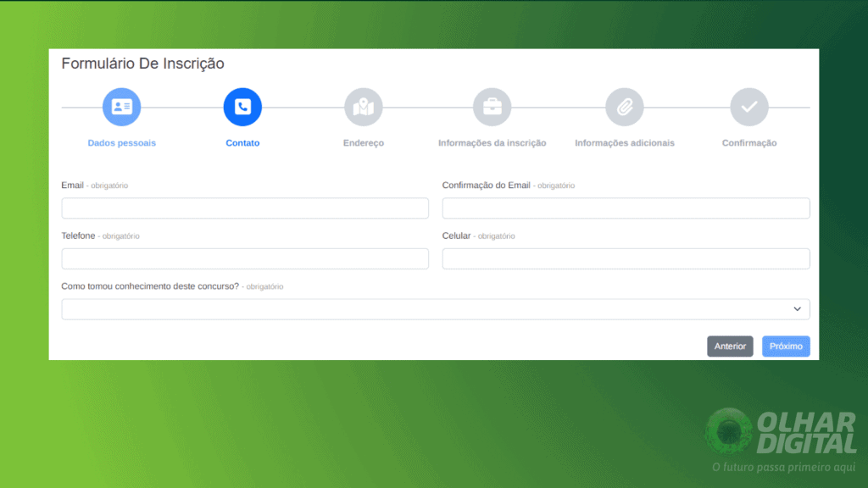Click the Dados pessoais ID card icon
The height and width of the screenshot is (488, 868).
tap(122, 107)
